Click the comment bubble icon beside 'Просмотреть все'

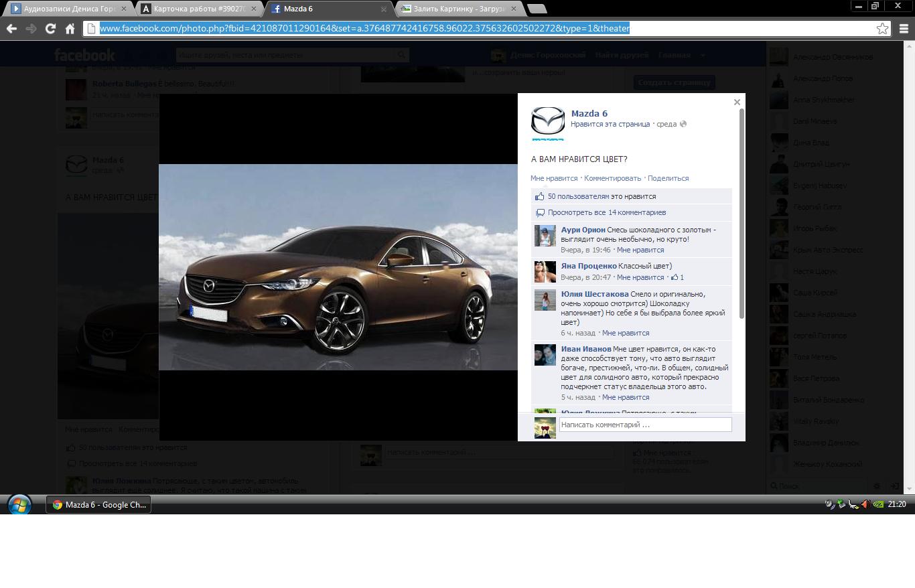(x=540, y=213)
